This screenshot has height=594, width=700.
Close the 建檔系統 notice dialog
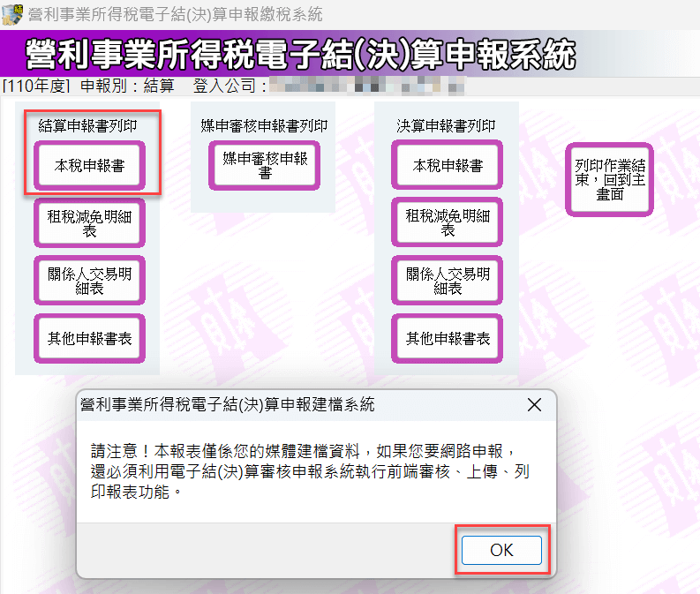pyautogui.click(x=534, y=405)
